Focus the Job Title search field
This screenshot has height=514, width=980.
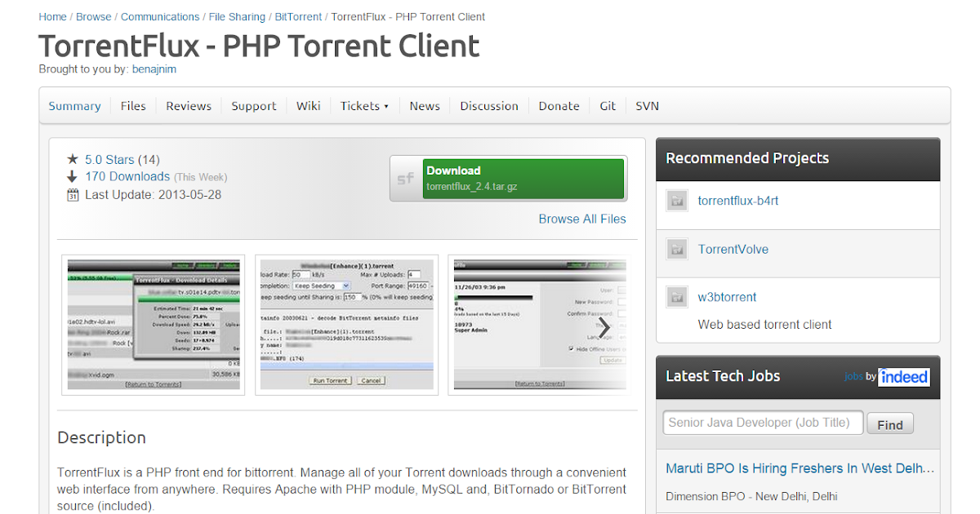point(763,423)
